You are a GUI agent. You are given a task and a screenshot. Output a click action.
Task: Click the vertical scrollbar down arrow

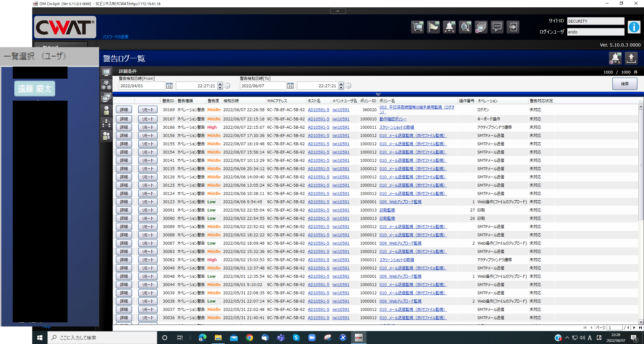click(641, 322)
